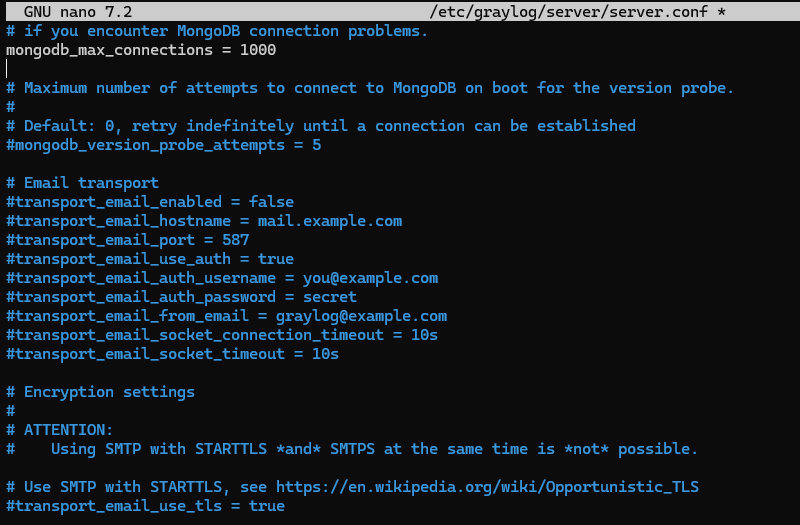Place cursor on the 1000 connections value

pyautogui.click(x=258, y=50)
